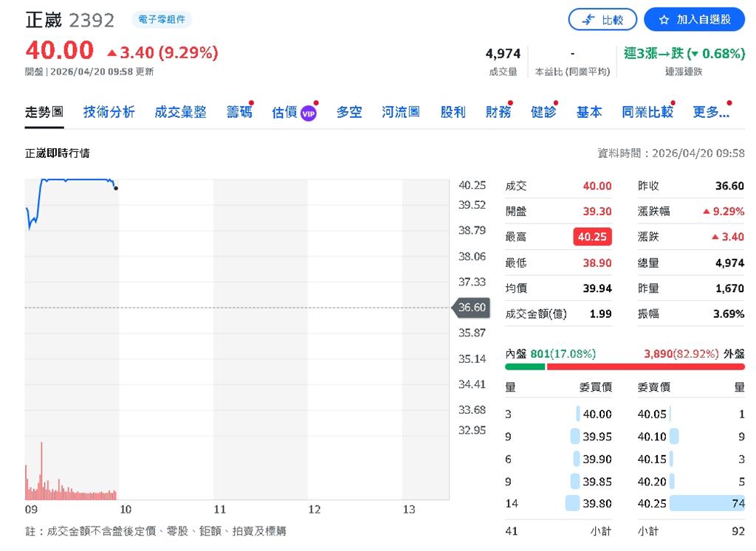Click the 成交金額(億) value 1.99

[x=600, y=313]
